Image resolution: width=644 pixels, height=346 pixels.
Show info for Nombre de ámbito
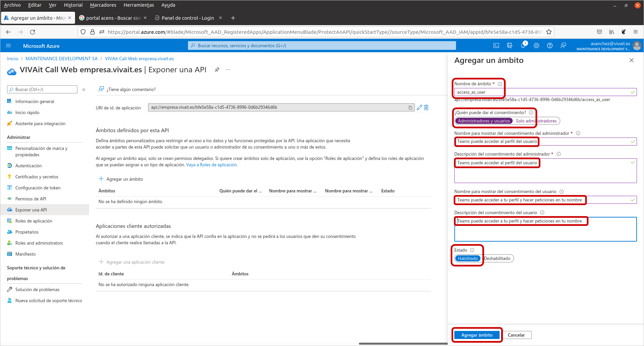pyautogui.click(x=500, y=84)
